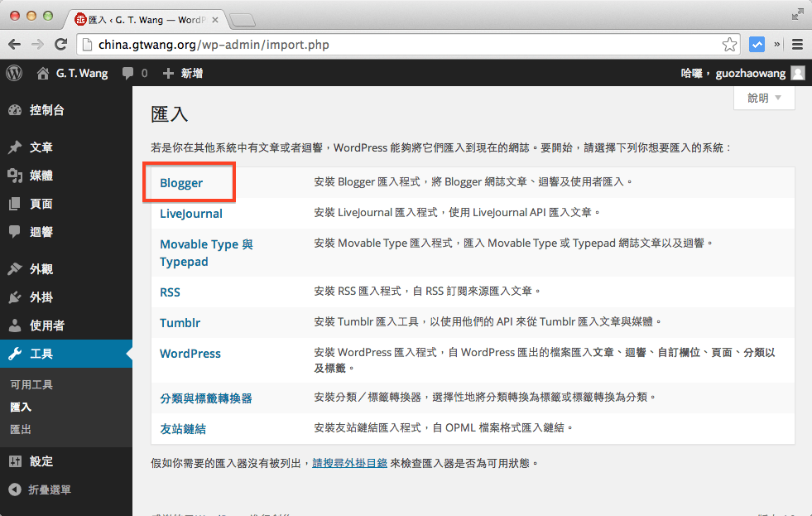812x516 pixels.
Task: Open the browser hamburger menu
Action: 797,44
